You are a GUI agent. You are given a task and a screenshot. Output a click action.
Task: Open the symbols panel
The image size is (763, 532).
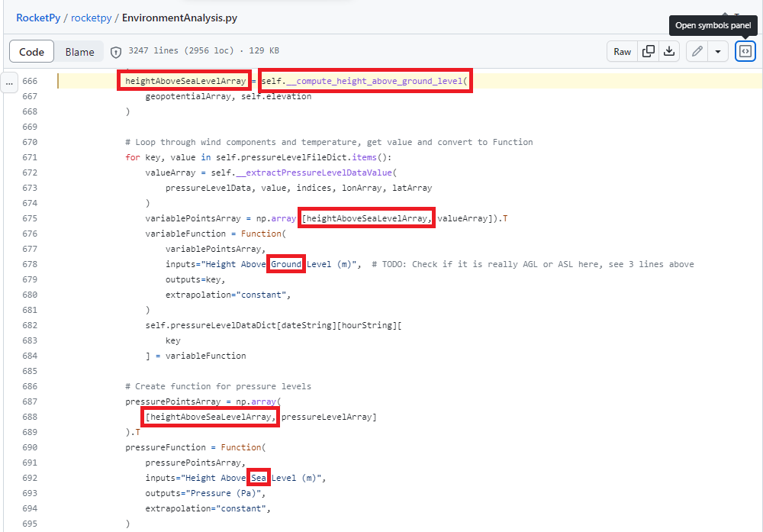[745, 51]
